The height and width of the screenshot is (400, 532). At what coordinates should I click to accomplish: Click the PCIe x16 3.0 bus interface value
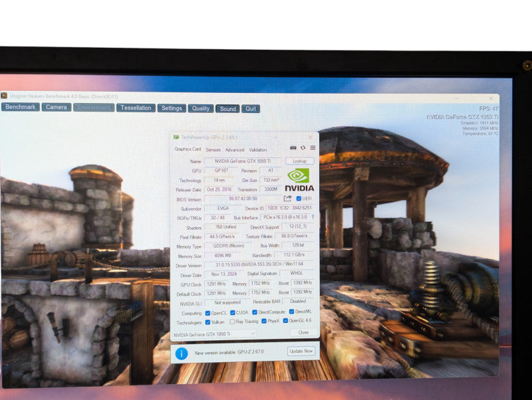[285, 217]
